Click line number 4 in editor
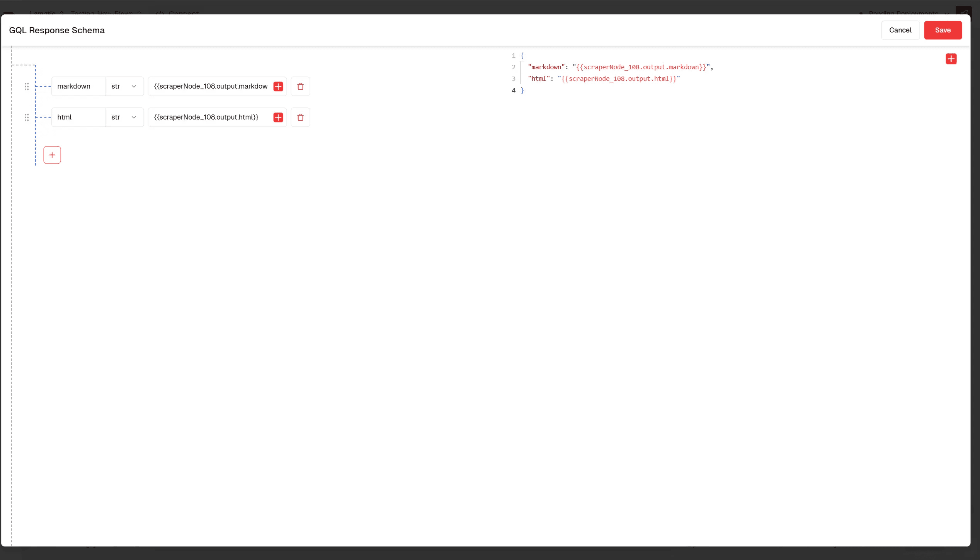This screenshot has height=560, width=980. [x=514, y=90]
